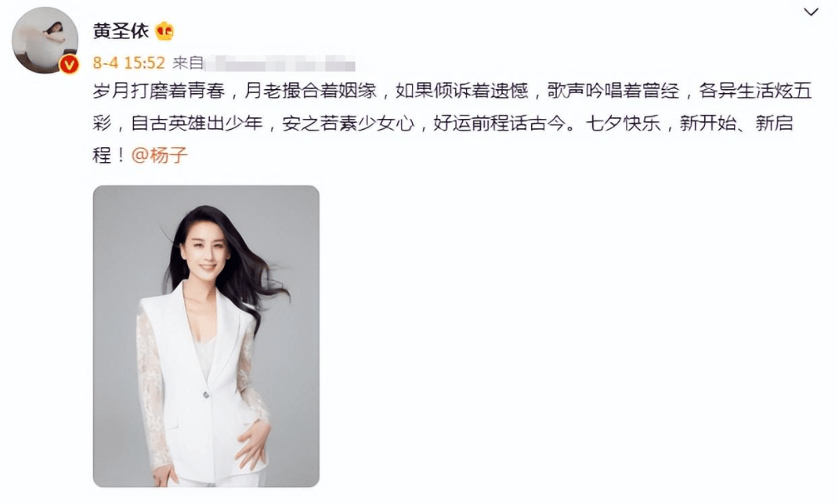Click the orange verified V badge
The image size is (839, 504).
tap(69, 65)
